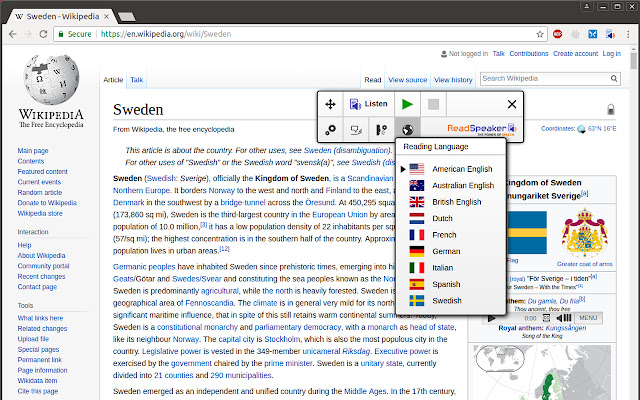Click the globe Reading Language icon
The width and height of the screenshot is (640, 400).
pos(407,129)
